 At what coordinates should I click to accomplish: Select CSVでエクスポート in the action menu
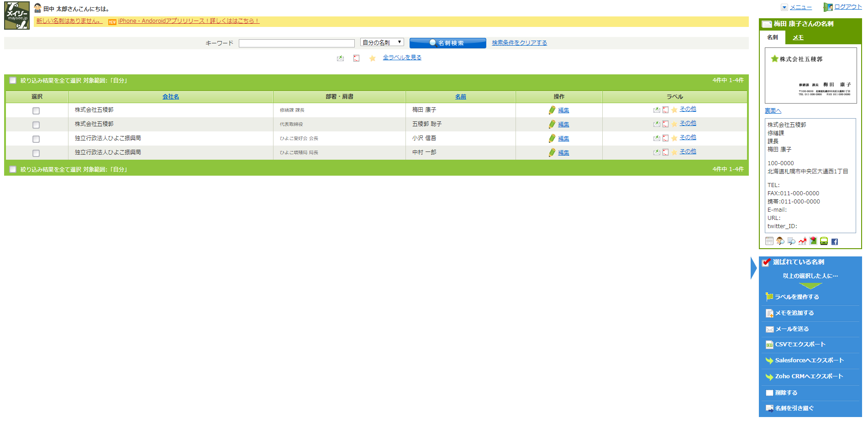pos(800,344)
